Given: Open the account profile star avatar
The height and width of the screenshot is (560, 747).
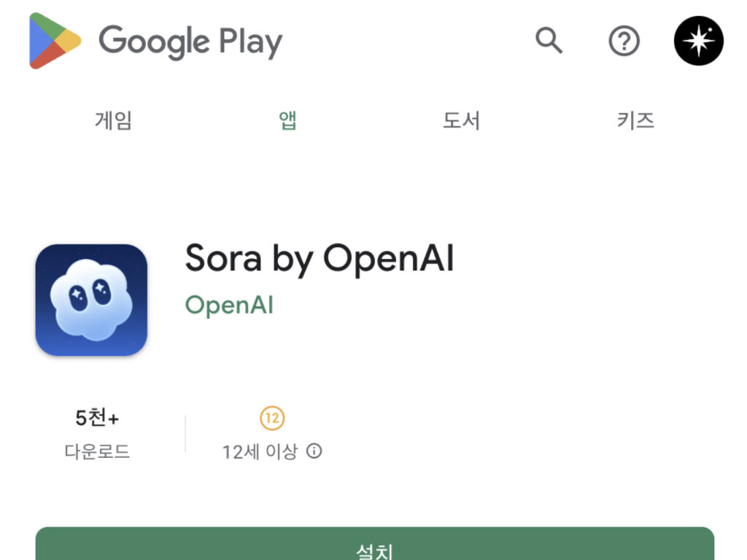Looking at the screenshot, I should 698,41.
